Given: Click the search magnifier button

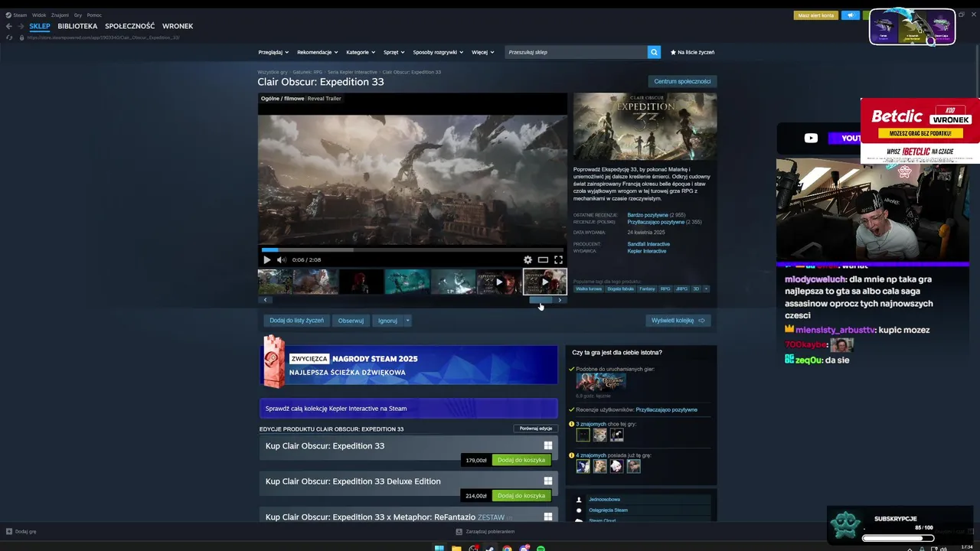Looking at the screenshot, I should pyautogui.click(x=654, y=52).
